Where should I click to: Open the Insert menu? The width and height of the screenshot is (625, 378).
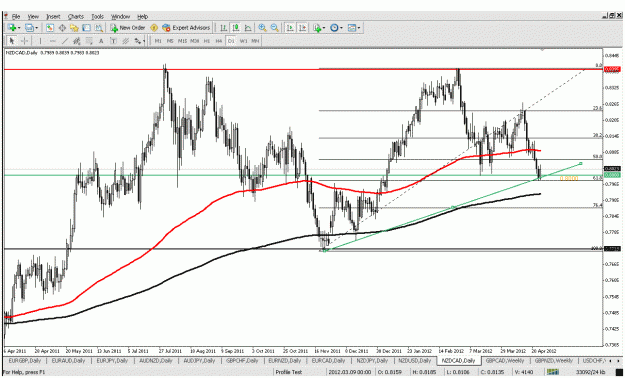pyautogui.click(x=53, y=17)
